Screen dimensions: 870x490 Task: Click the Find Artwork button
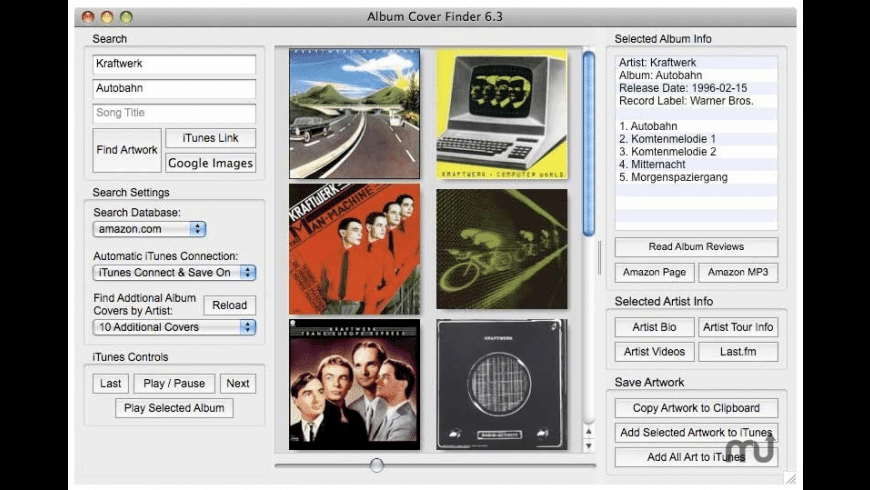pos(127,150)
